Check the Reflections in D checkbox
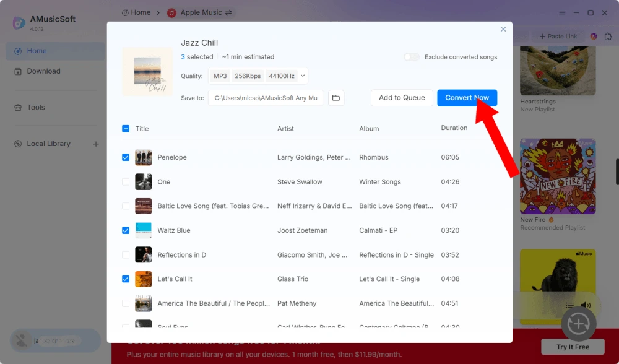The image size is (619, 364). tap(126, 254)
